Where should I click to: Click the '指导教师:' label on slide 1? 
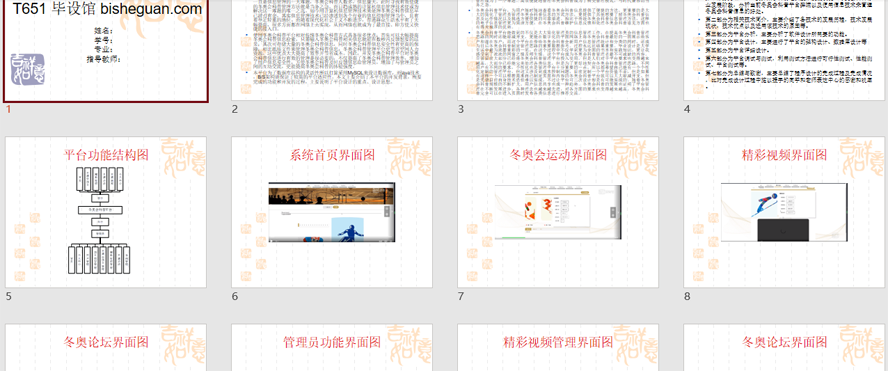pos(104,59)
